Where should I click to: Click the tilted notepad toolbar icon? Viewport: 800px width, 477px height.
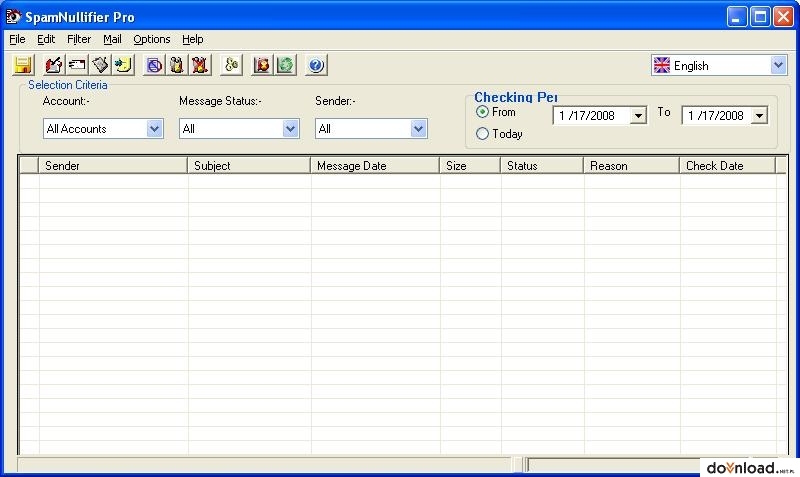click(x=101, y=65)
